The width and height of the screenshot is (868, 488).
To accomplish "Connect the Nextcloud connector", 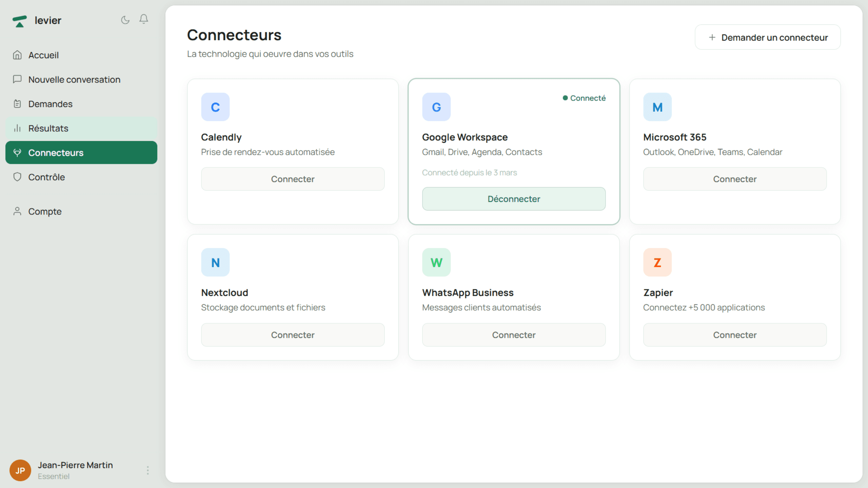I will pyautogui.click(x=293, y=335).
